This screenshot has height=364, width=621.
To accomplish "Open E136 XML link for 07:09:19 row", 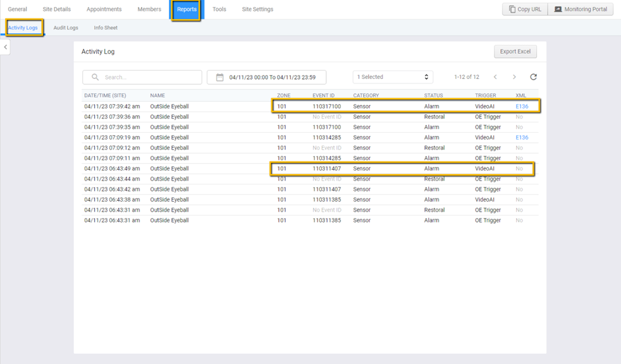I will 522,137.
